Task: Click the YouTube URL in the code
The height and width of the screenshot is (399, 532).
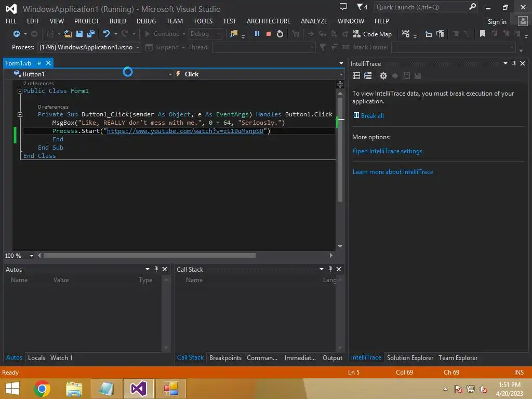Action: click(x=185, y=131)
